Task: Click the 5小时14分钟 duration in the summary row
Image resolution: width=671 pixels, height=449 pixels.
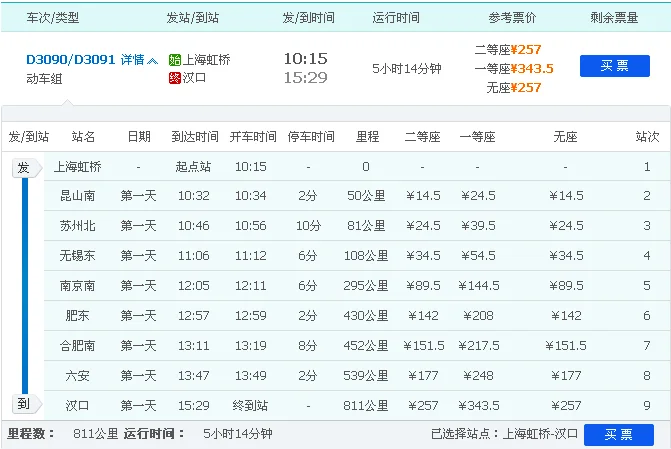Action: coord(407,68)
